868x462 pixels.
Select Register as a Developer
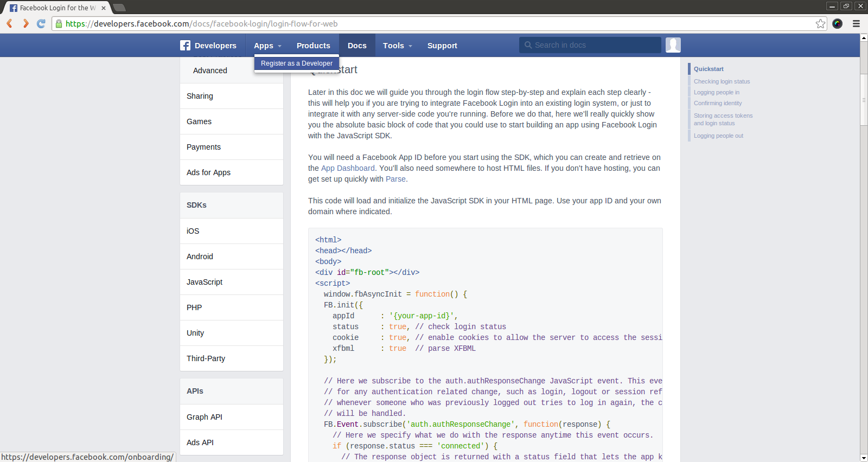(x=297, y=63)
